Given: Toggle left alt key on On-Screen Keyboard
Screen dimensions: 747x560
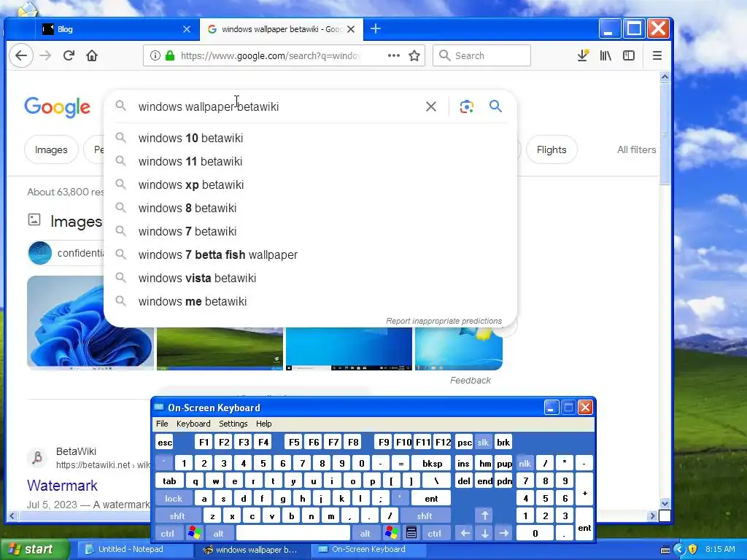Looking at the screenshot, I should click(218, 533).
